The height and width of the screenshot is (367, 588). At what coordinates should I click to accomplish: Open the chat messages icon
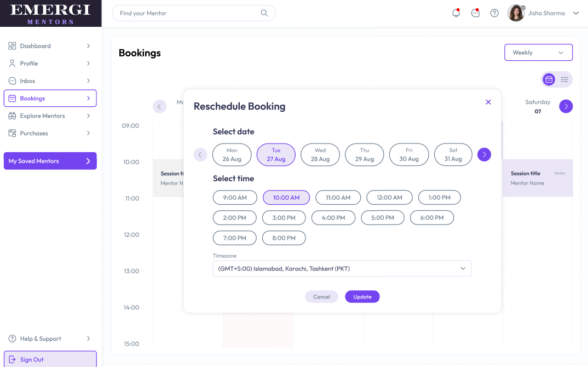click(x=475, y=13)
